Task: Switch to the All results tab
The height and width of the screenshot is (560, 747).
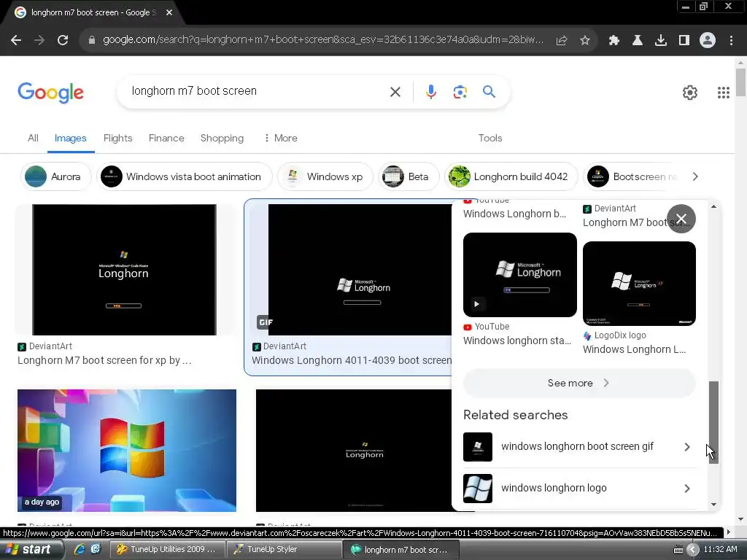Action: (33, 138)
